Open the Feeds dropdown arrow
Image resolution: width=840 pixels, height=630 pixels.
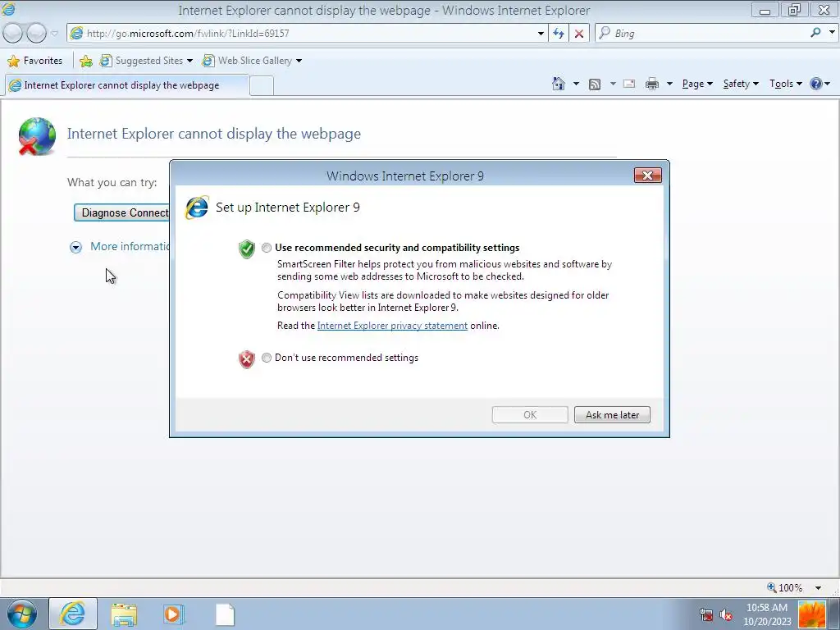coord(613,84)
